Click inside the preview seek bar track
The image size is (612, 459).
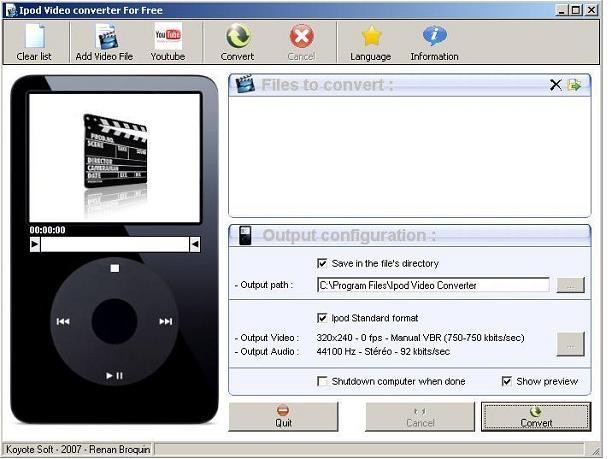(x=115, y=244)
